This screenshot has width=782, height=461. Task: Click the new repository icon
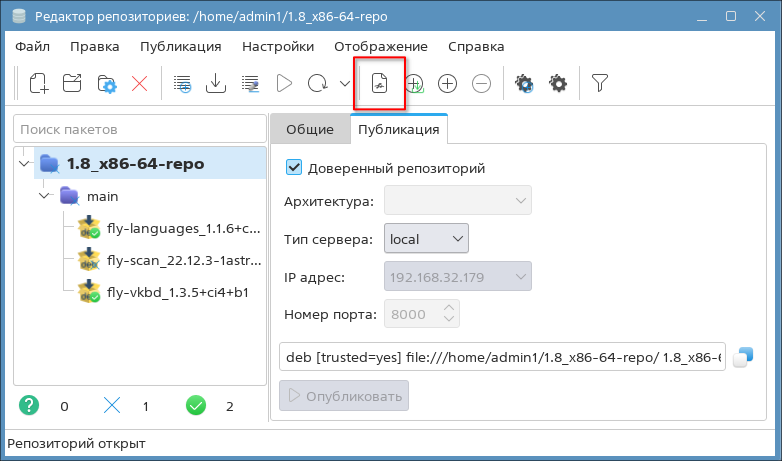(38, 84)
